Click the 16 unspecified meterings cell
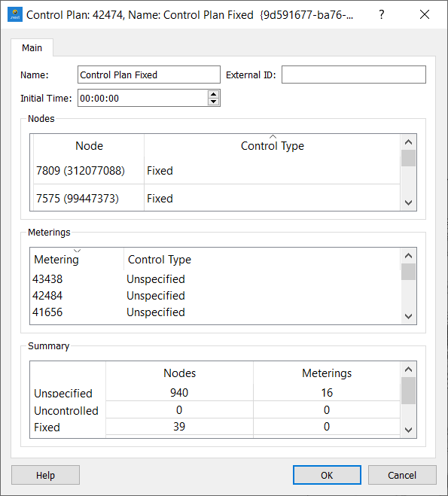448x496 pixels. [x=327, y=393]
